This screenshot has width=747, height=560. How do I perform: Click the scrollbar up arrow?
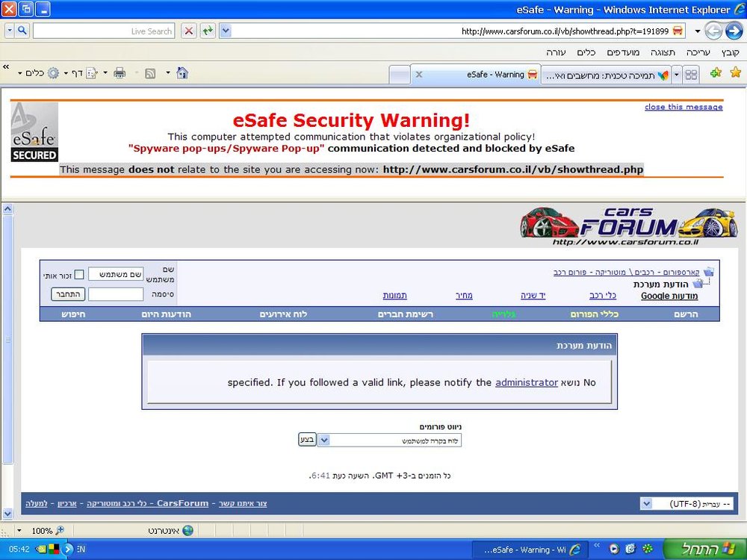7,209
